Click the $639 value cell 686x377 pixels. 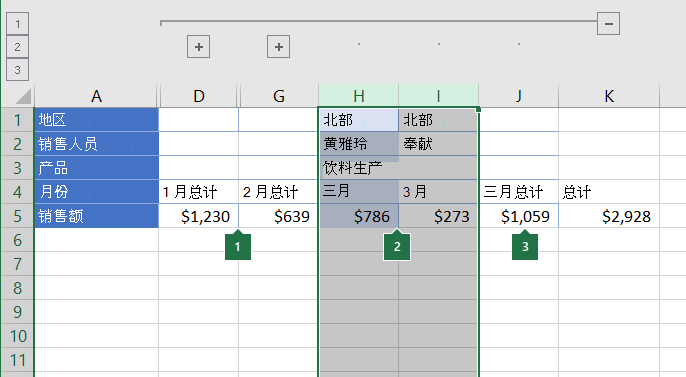[x=279, y=216]
